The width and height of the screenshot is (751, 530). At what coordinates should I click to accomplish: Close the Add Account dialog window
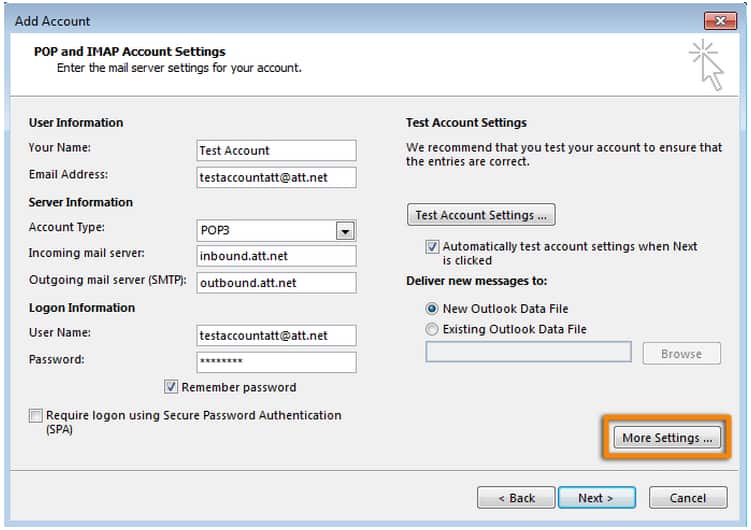[719, 20]
